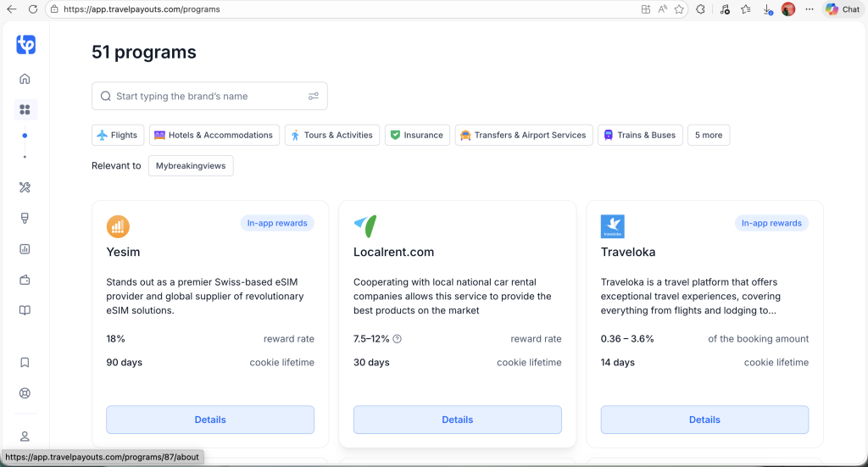Screen dimensions: 868x467
Task: Click the site info lock icon in address bar
Action: tap(54, 9)
